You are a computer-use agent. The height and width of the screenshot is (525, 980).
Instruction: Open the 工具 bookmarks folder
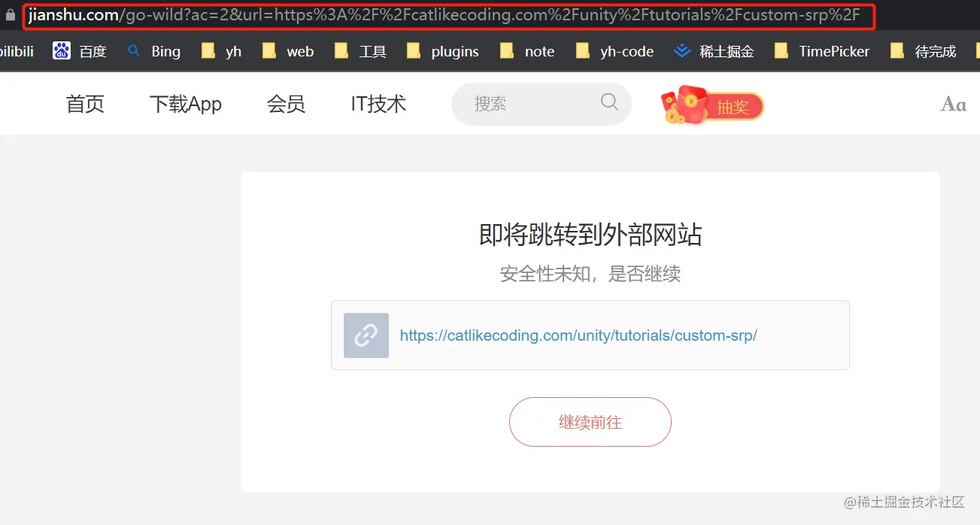click(x=374, y=50)
